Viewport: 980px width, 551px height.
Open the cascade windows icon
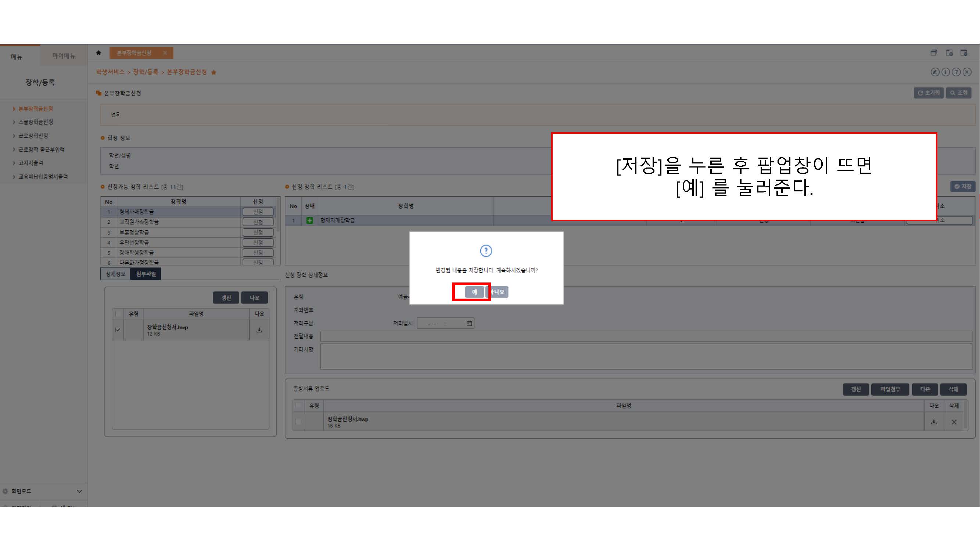coord(934,53)
